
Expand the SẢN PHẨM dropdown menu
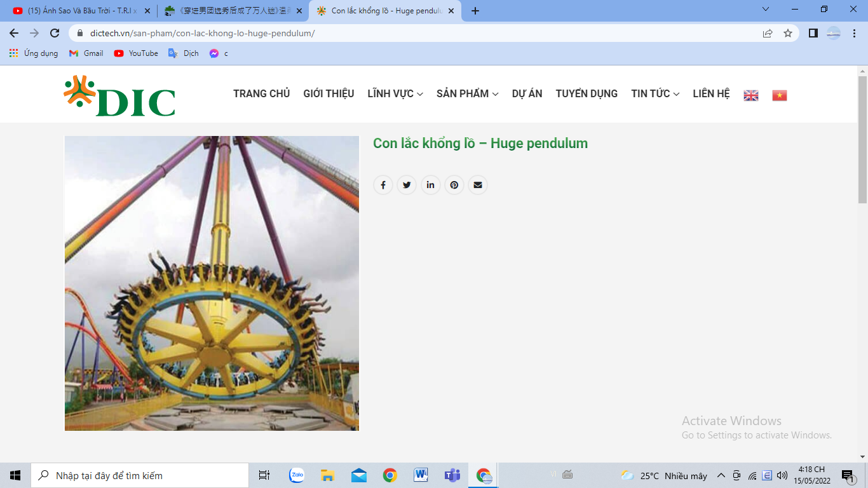pyautogui.click(x=467, y=93)
